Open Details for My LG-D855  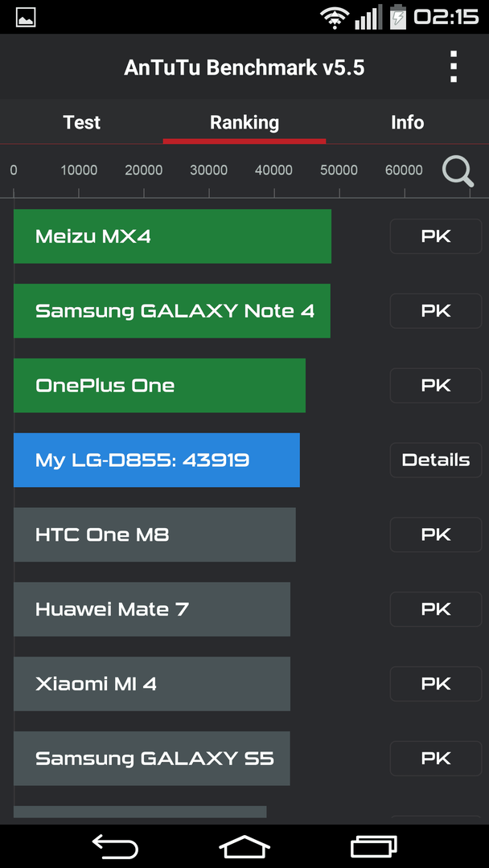[436, 460]
